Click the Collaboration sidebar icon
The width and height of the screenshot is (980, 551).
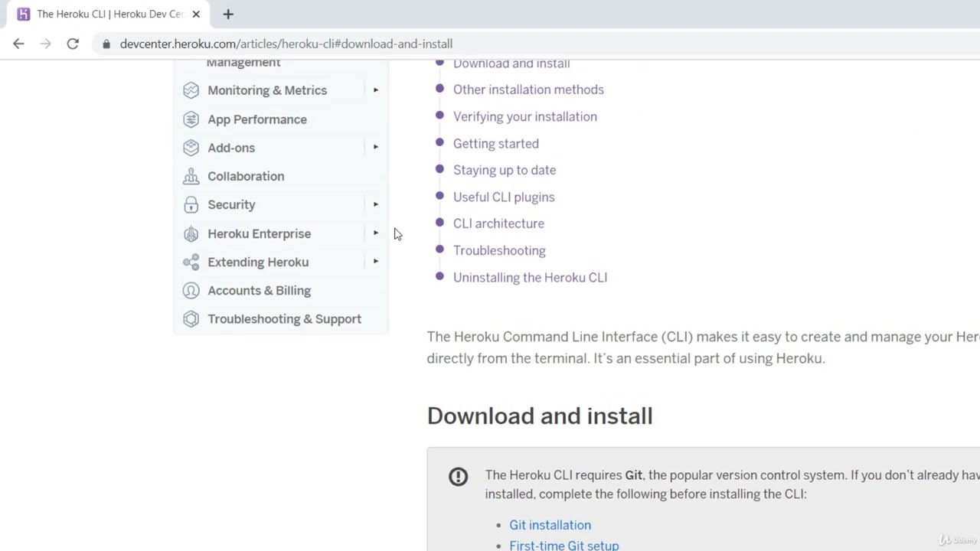[x=191, y=176]
